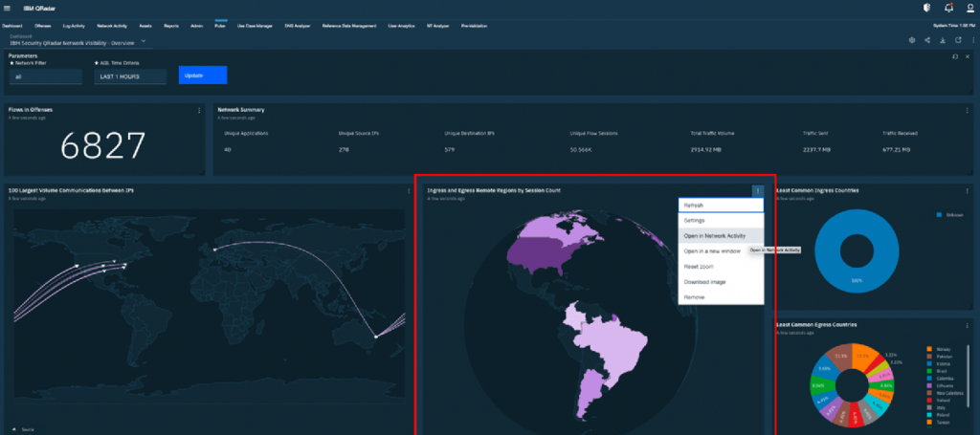Screen dimensions: 980x435
Task: Click the download dashboard icon
Action: (943, 40)
